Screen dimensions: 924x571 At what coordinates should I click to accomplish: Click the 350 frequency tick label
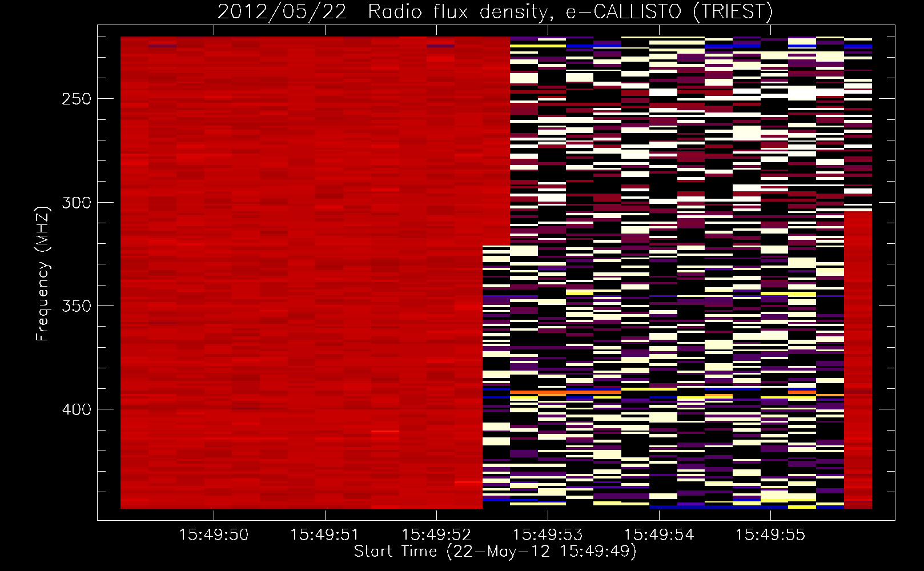point(77,306)
